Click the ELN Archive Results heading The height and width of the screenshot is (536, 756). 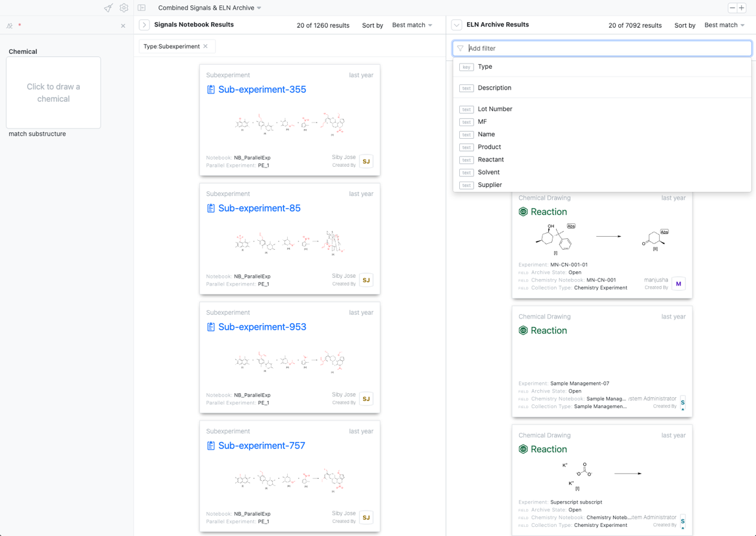[x=498, y=25]
